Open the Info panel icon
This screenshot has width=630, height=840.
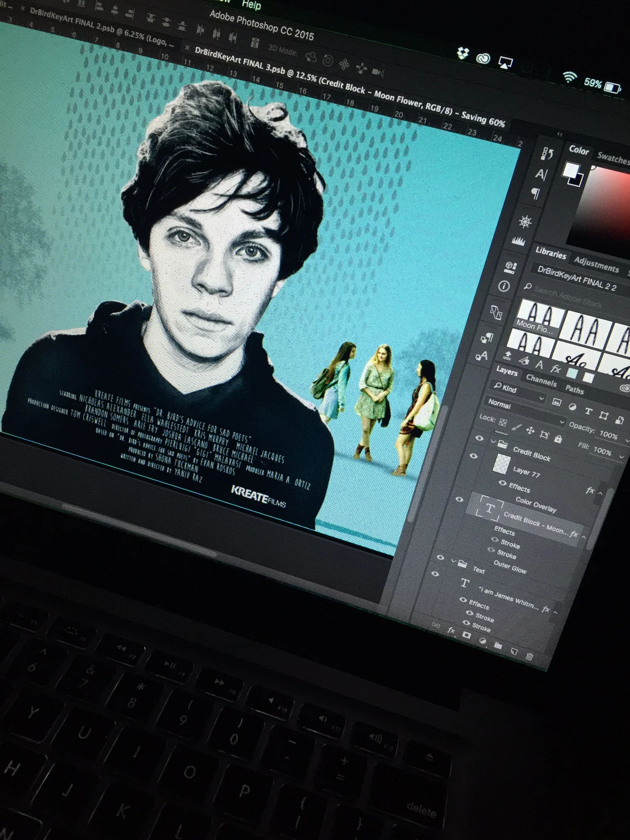[x=504, y=286]
